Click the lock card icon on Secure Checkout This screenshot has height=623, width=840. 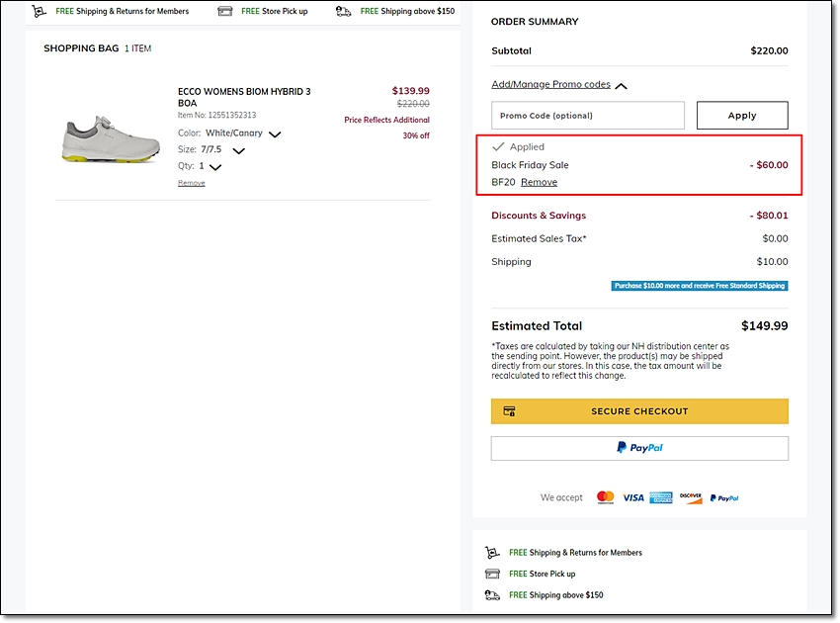(x=509, y=411)
